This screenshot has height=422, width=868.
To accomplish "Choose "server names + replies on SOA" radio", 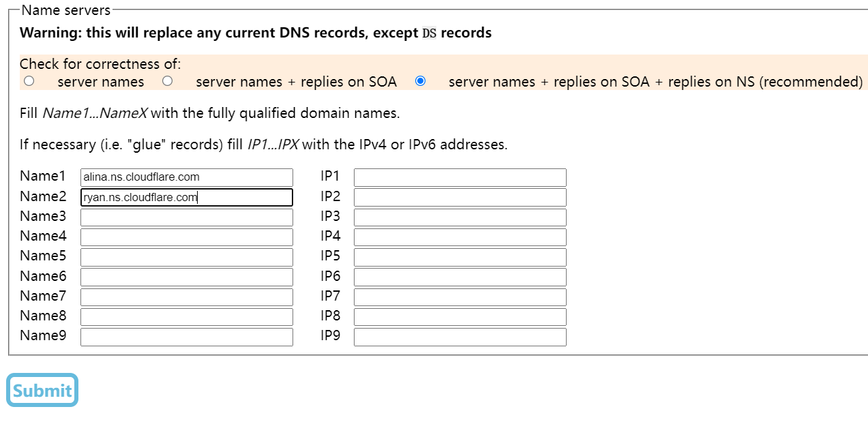I will 167,81.
